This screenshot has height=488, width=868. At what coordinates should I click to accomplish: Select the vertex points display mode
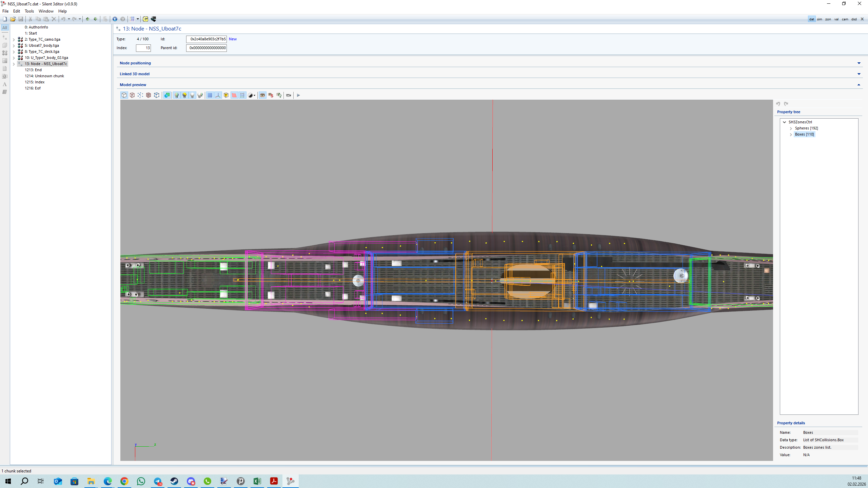tap(140, 95)
